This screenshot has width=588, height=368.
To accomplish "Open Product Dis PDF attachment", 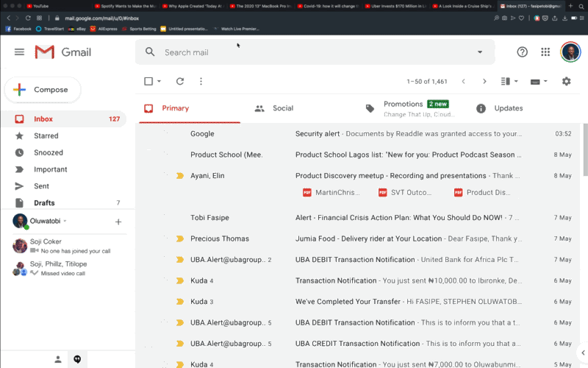I will coord(482,192).
